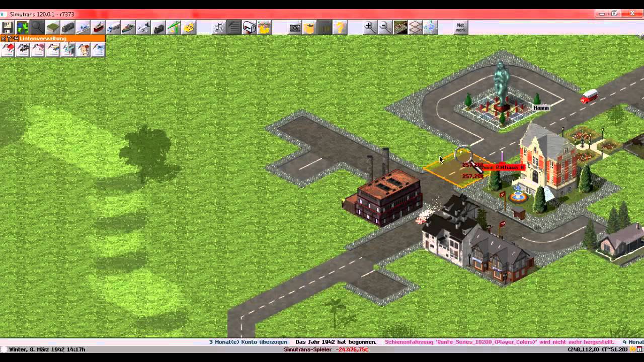Open the road truck construction tools
This screenshot has height=362, width=644.
pos(113,27)
